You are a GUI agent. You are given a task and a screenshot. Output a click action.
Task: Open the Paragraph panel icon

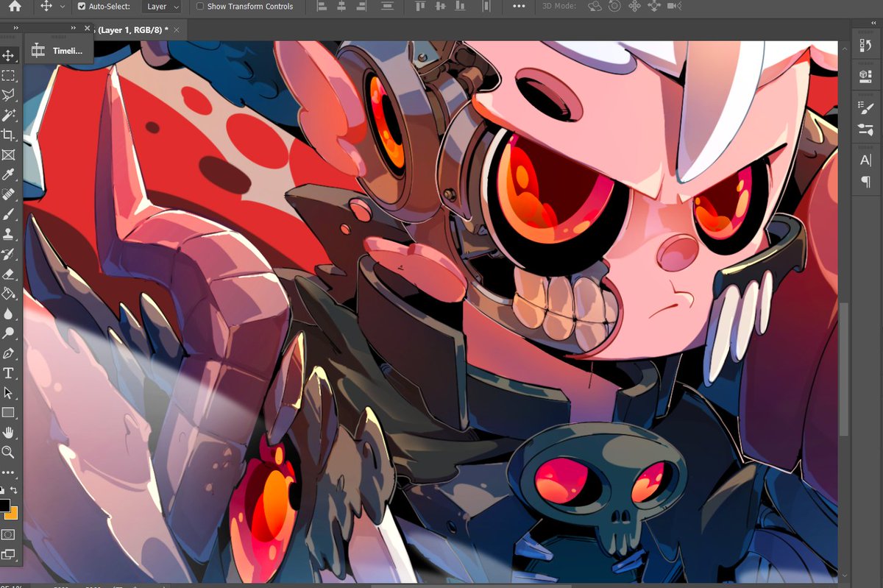(865, 182)
